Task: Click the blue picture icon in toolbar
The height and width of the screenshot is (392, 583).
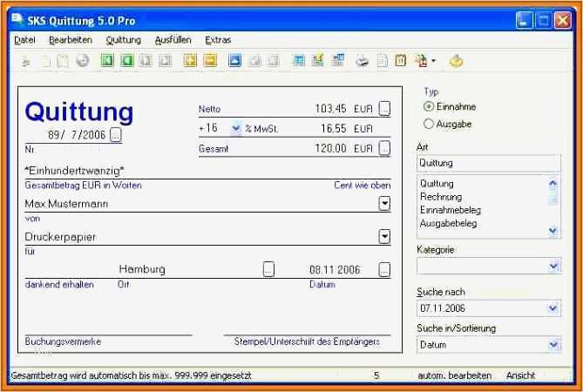Action: pos(234,61)
